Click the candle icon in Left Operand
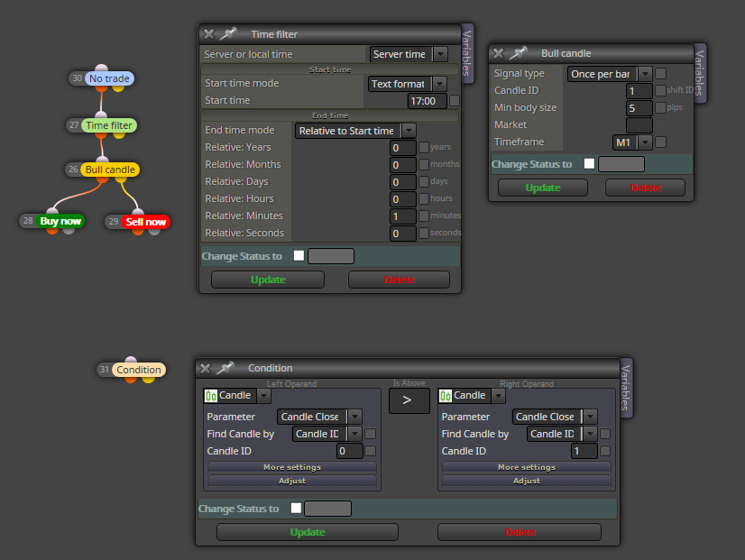This screenshot has width=745, height=560. tap(211, 396)
